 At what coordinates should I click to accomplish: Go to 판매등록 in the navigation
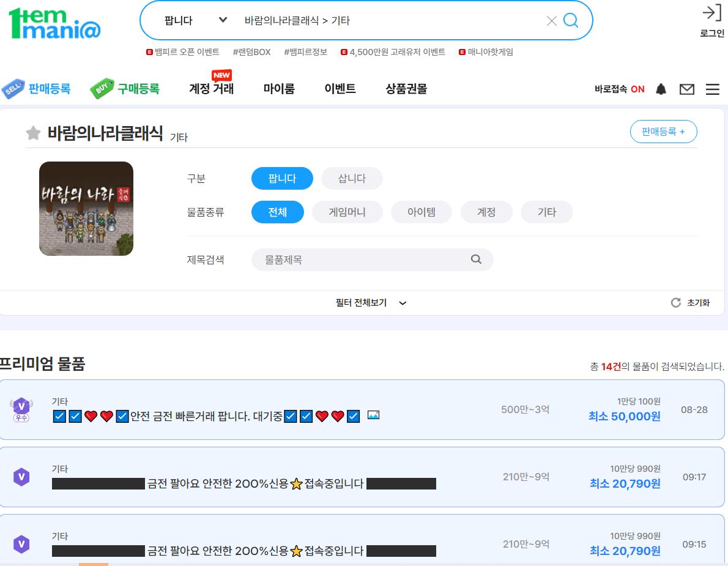pos(36,88)
